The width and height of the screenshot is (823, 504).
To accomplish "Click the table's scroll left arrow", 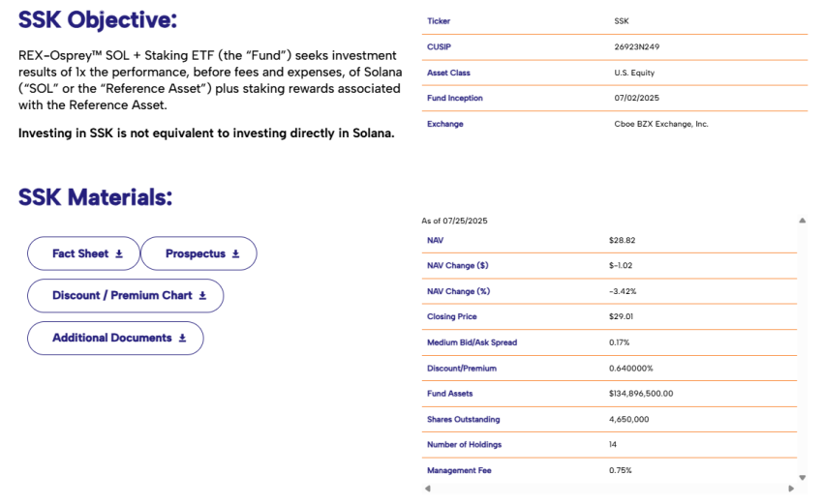I will point(426,489).
